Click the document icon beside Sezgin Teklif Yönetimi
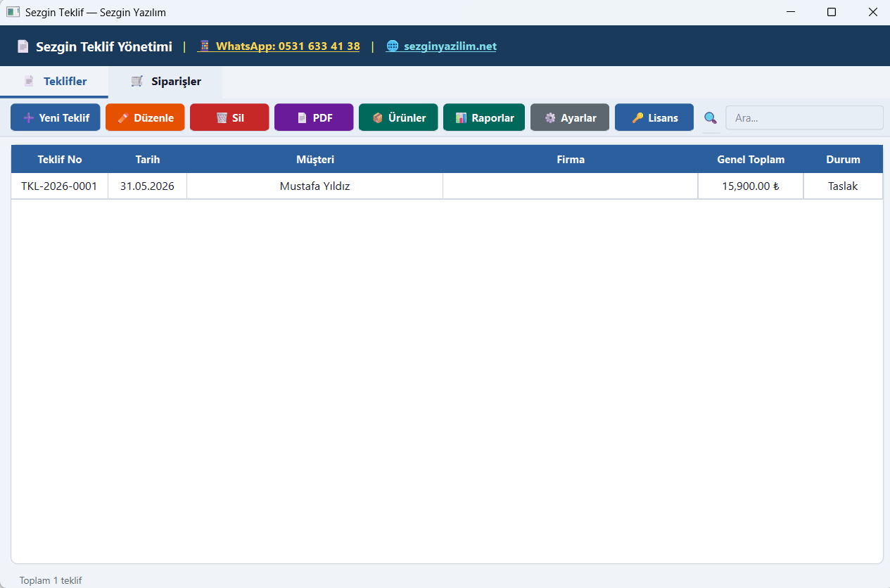 click(x=23, y=46)
